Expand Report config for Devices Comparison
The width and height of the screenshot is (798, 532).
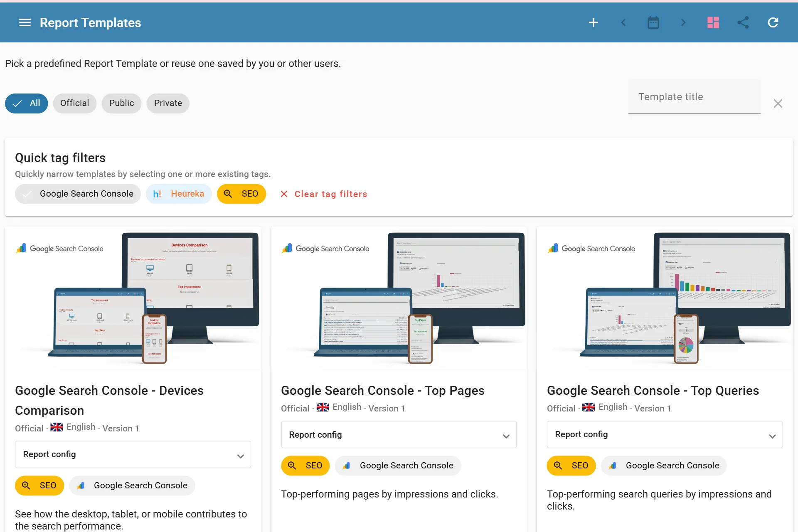[x=133, y=455]
